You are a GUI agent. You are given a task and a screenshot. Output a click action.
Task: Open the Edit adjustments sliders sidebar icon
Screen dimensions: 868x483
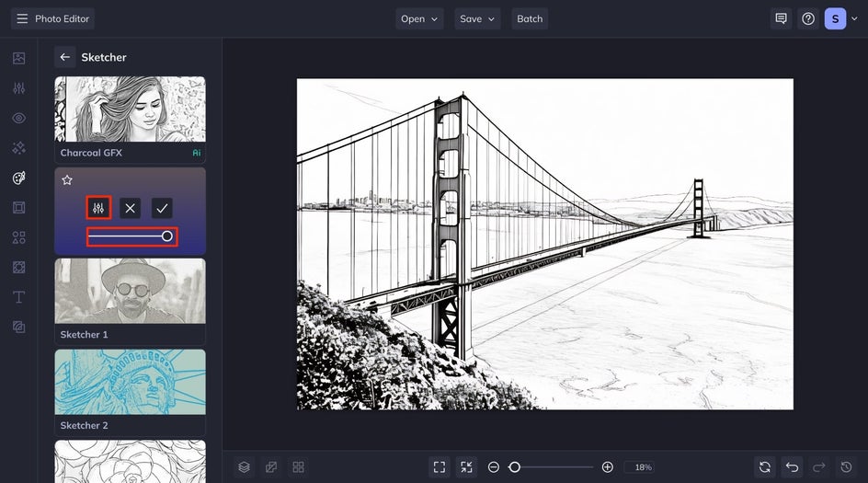point(18,88)
